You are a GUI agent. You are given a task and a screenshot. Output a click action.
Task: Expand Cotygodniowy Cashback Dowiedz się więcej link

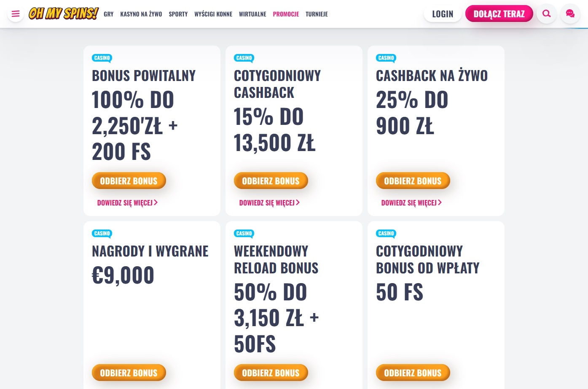(x=269, y=203)
